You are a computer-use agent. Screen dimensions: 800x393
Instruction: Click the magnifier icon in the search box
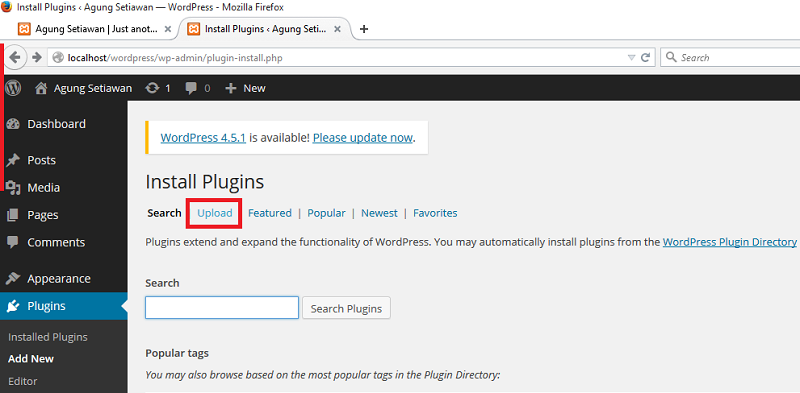tap(671, 57)
